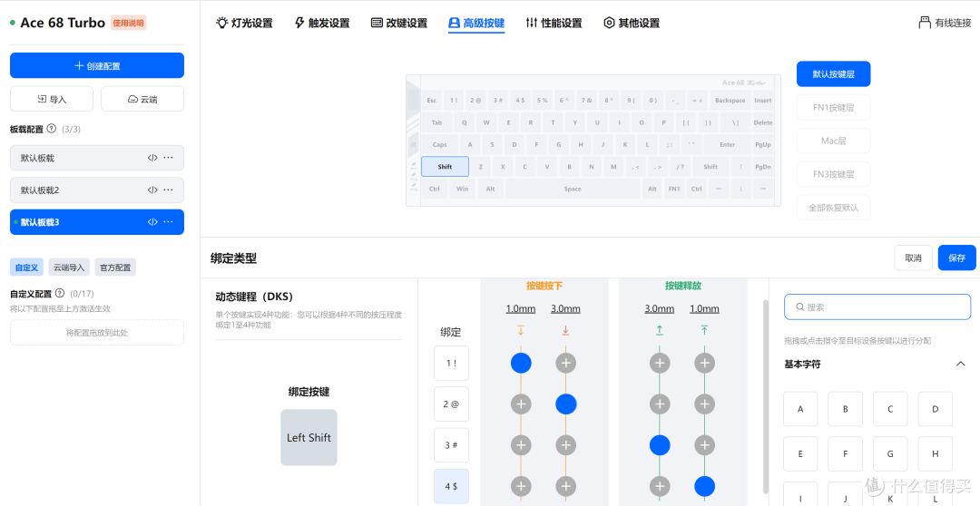Click the 云端 cloud button
Image resolution: width=980 pixels, height=506 pixels.
(x=142, y=99)
